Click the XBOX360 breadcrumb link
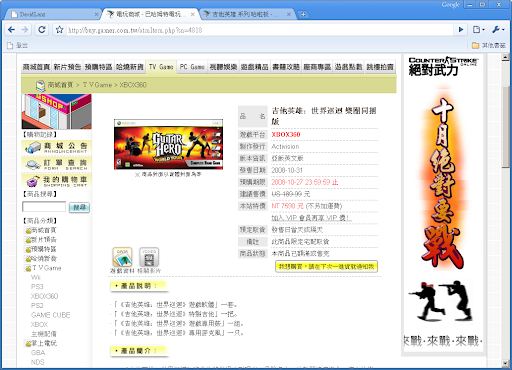Image resolution: width=512 pixels, height=370 pixels. tap(133, 85)
